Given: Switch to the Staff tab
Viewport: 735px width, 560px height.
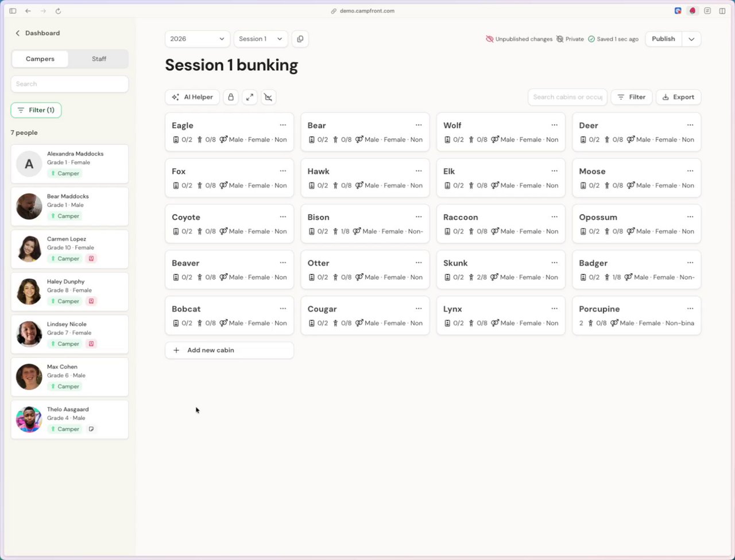Looking at the screenshot, I should pos(99,59).
